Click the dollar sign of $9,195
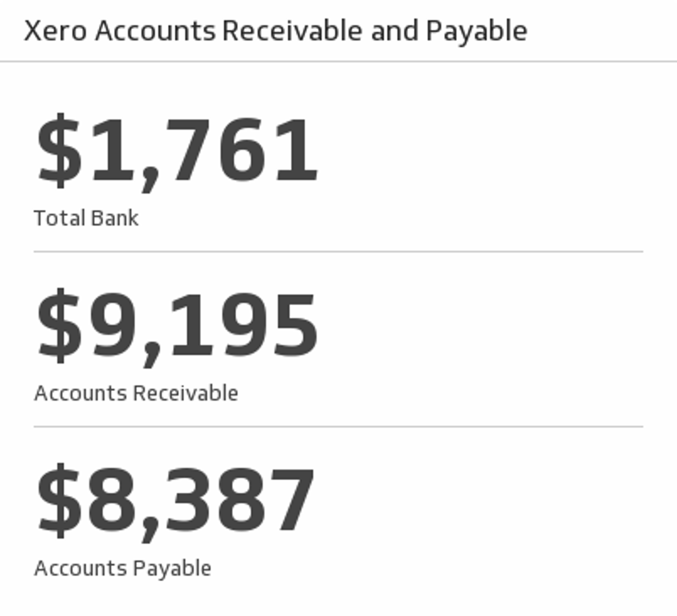The height and width of the screenshot is (616, 677). (58, 326)
